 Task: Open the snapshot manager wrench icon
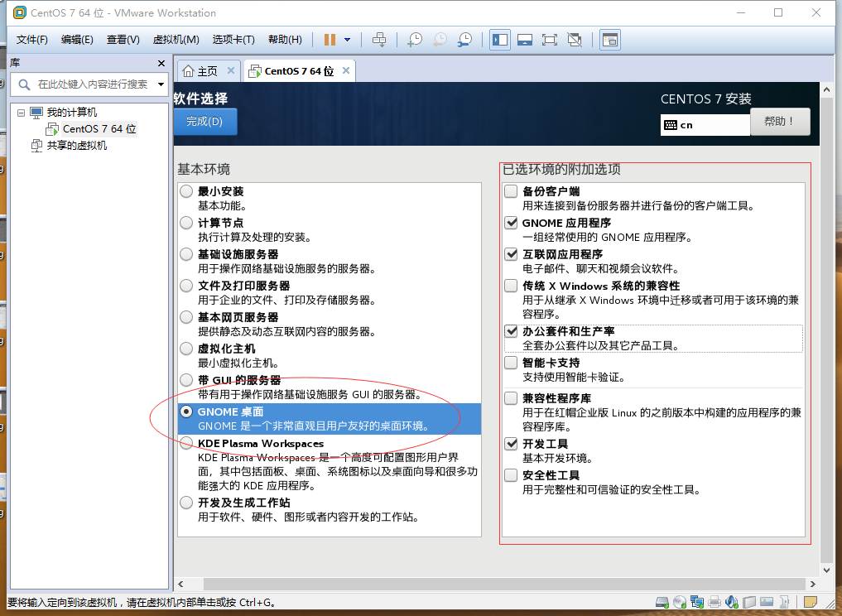(x=464, y=40)
